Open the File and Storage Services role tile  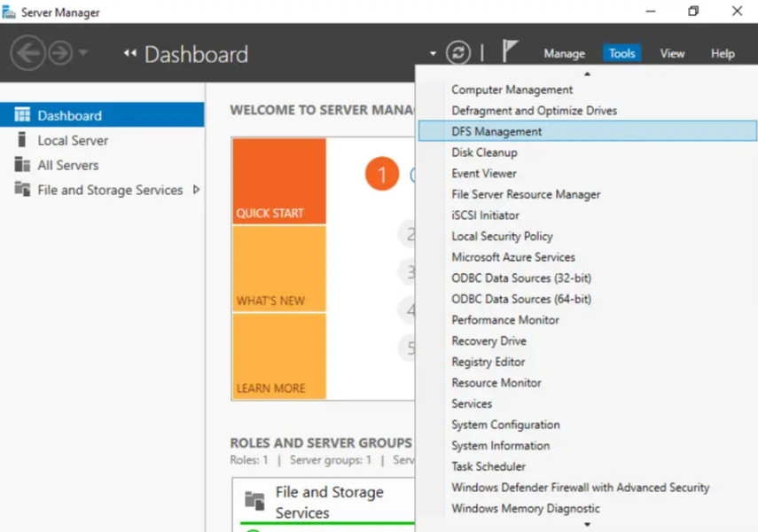tap(323, 504)
